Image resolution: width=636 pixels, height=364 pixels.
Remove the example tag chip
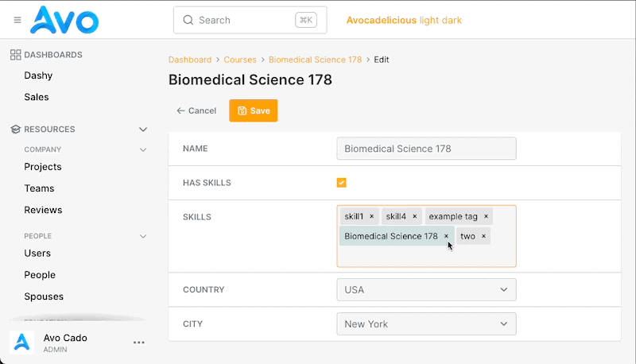tap(486, 216)
